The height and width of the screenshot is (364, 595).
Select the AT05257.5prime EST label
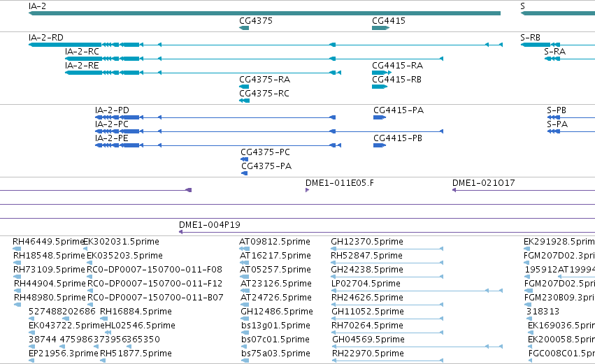pos(275,270)
